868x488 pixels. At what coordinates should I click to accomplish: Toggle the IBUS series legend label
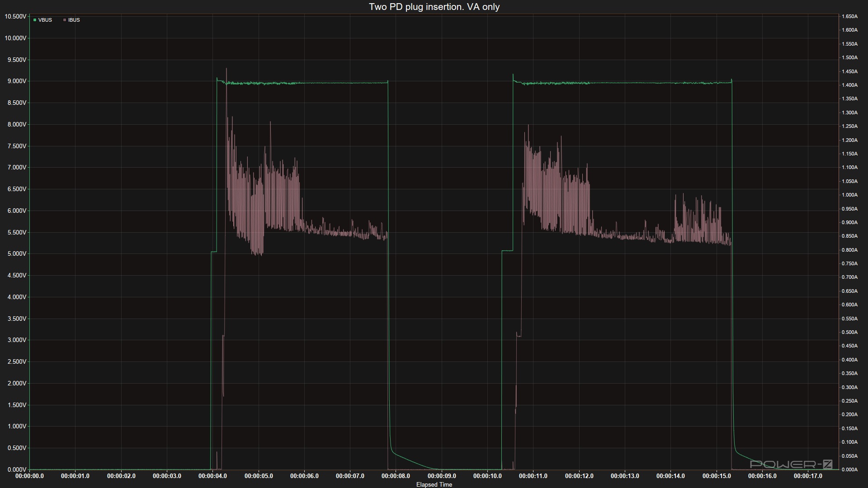pos(74,20)
